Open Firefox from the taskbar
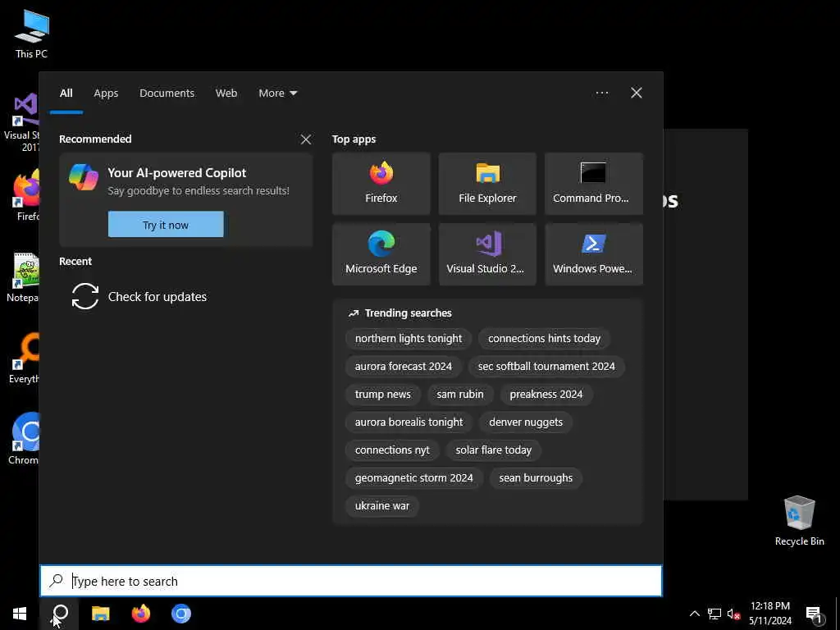This screenshot has height=630, width=840. click(141, 614)
